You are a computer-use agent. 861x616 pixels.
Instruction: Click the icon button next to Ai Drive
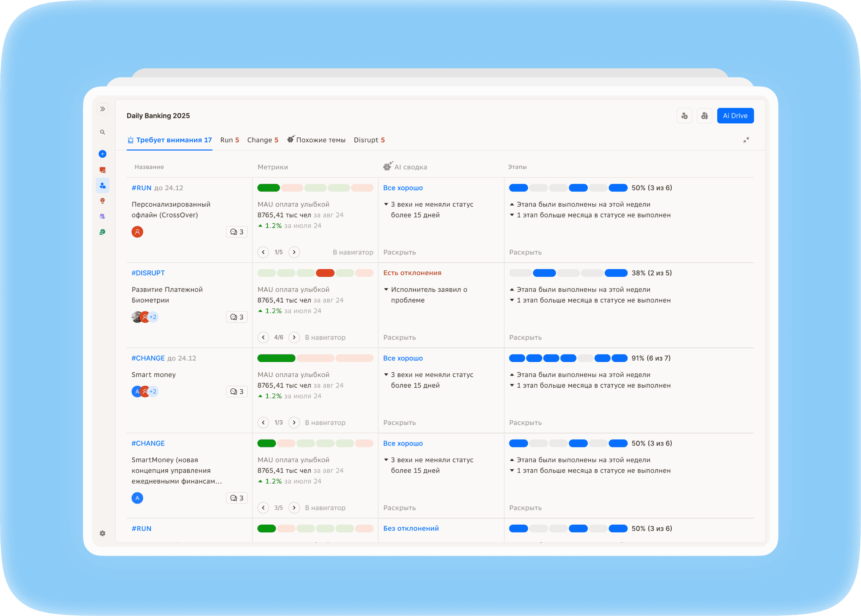coord(705,116)
